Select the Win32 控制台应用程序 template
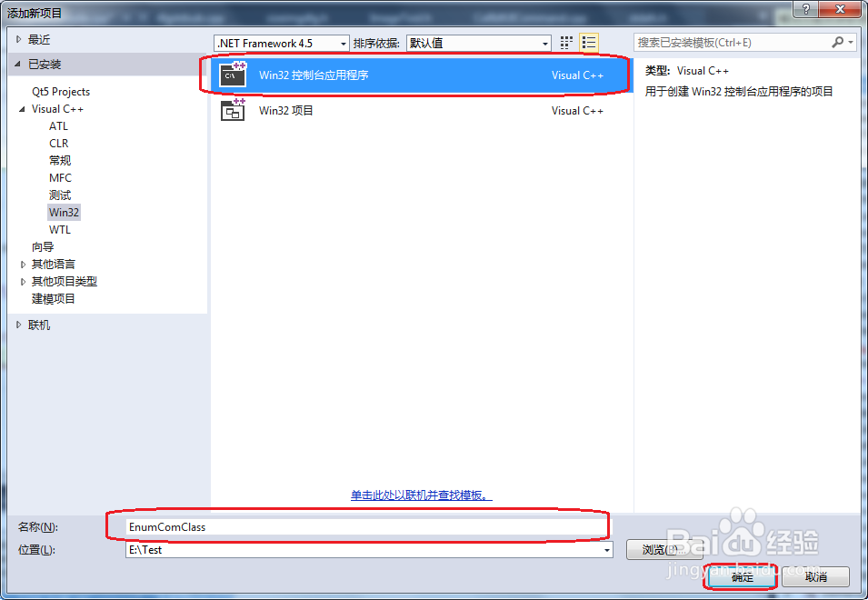The width and height of the screenshot is (868, 600). click(x=421, y=75)
